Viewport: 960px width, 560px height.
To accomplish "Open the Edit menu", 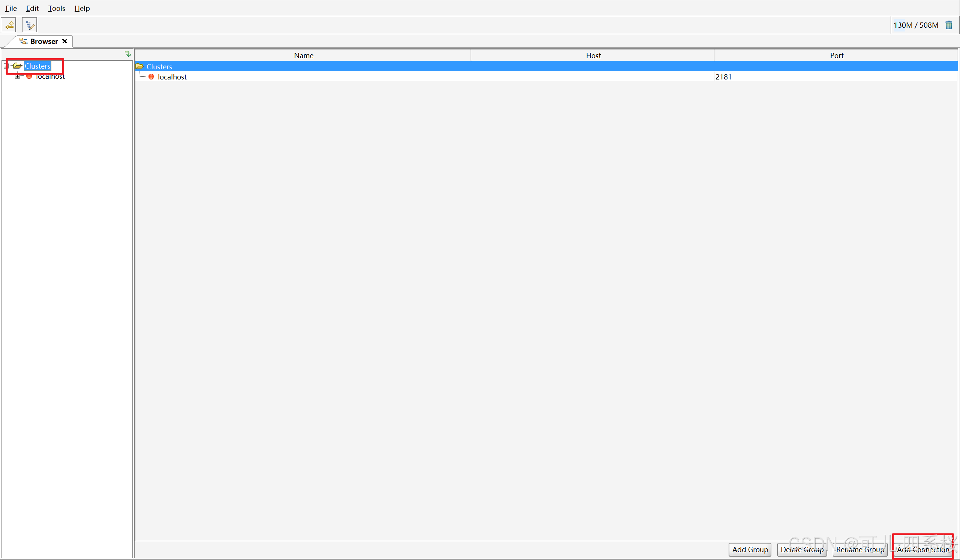I will click(x=32, y=8).
